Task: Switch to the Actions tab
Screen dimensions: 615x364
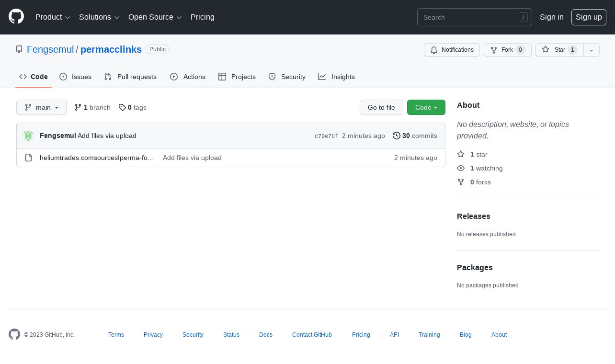Action: click(x=188, y=77)
